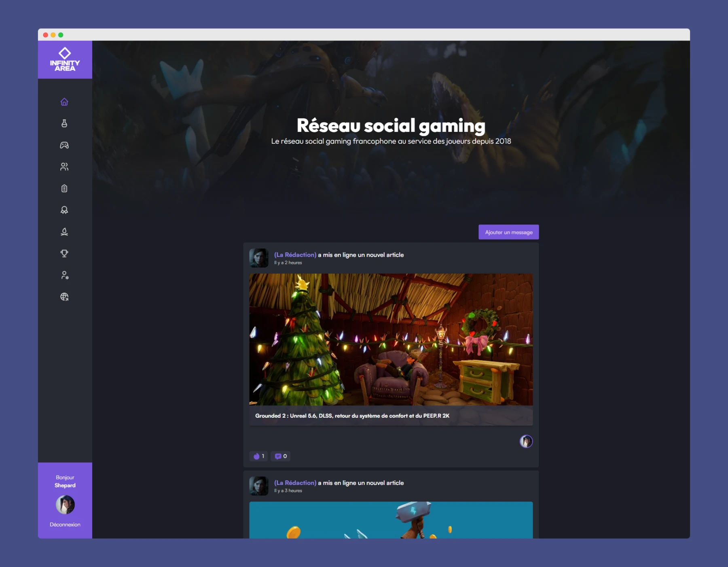This screenshot has height=567, width=728.
Task: Go to the home icon in sidebar
Action: tap(64, 102)
